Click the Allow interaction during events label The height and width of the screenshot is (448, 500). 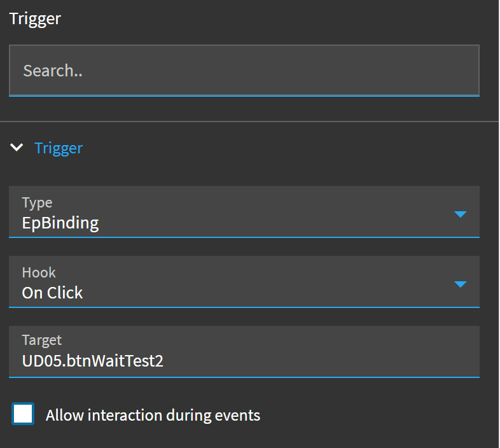coord(153,415)
